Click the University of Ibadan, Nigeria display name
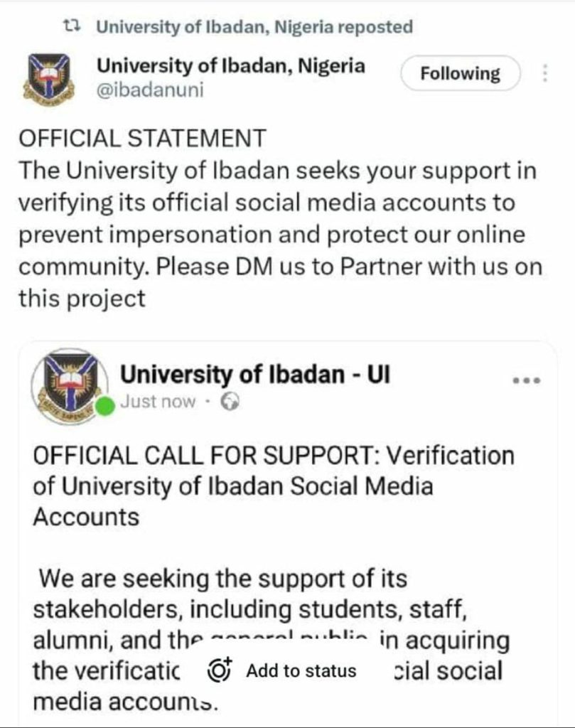This screenshot has width=575, height=728. click(230, 67)
